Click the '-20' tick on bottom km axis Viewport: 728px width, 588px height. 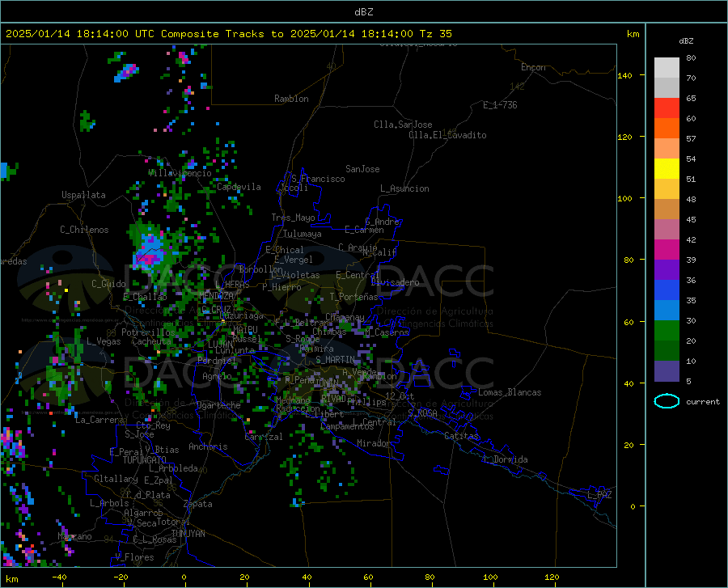click(121, 577)
